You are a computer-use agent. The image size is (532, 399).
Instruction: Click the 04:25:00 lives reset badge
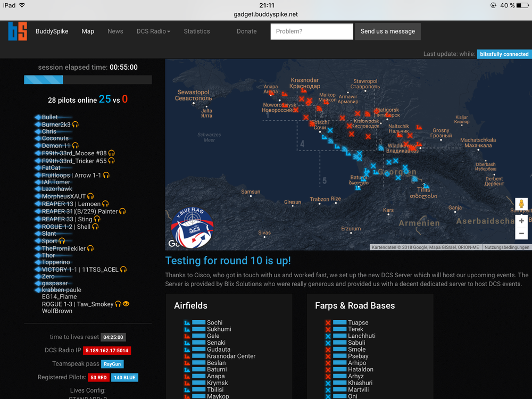pos(113,337)
